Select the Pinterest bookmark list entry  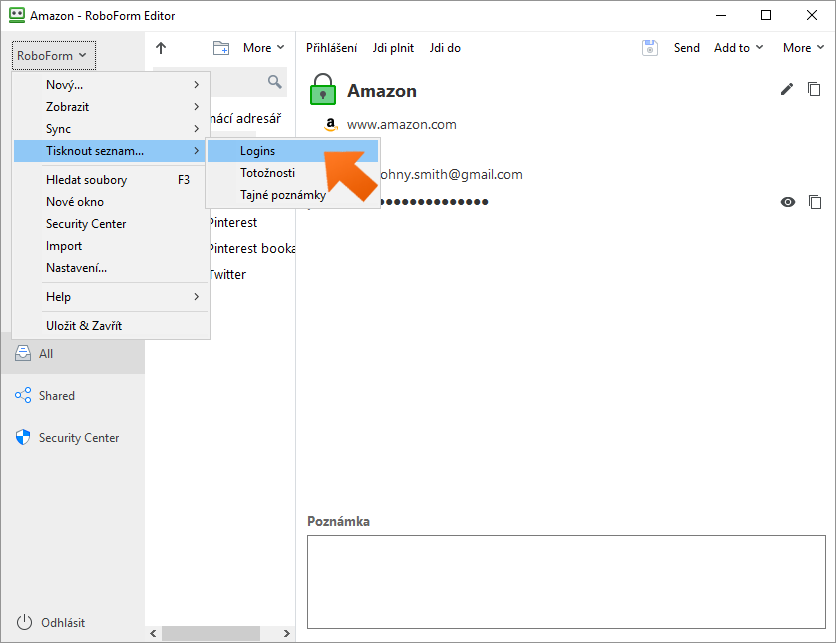(251, 248)
